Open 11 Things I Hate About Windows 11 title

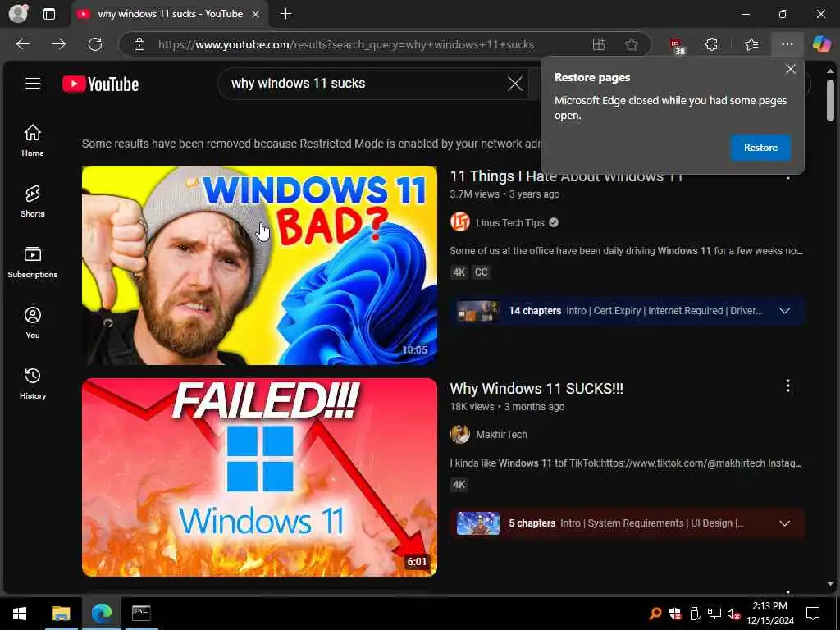(x=566, y=176)
